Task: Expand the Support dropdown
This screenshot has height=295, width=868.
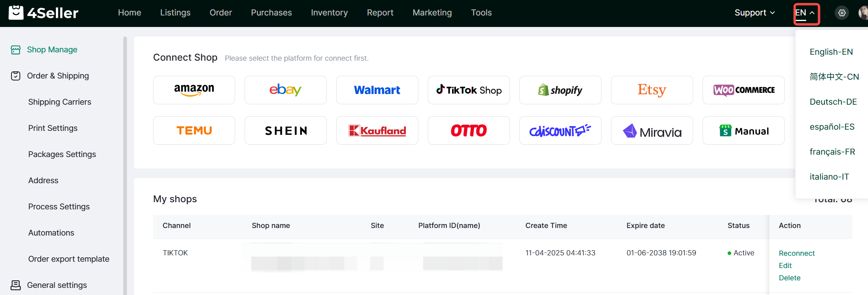Action: [x=755, y=13]
